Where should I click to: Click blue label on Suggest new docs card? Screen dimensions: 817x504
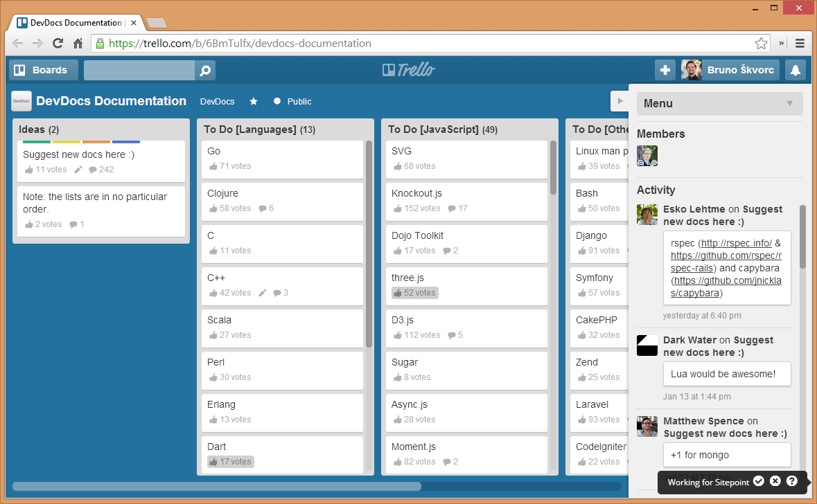(126, 142)
